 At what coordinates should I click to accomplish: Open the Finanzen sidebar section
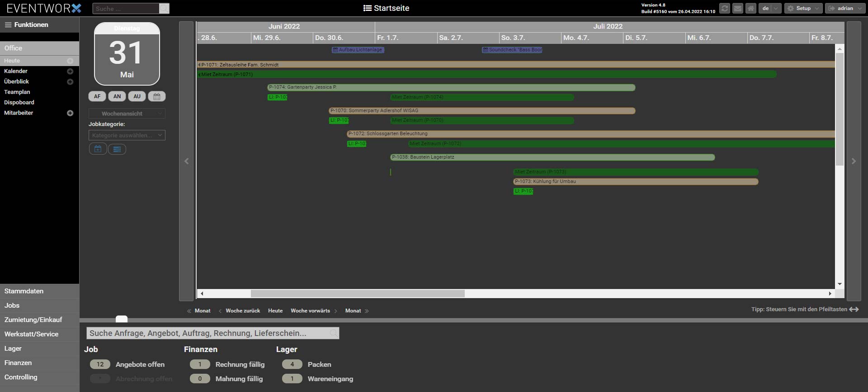coord(39,363)
